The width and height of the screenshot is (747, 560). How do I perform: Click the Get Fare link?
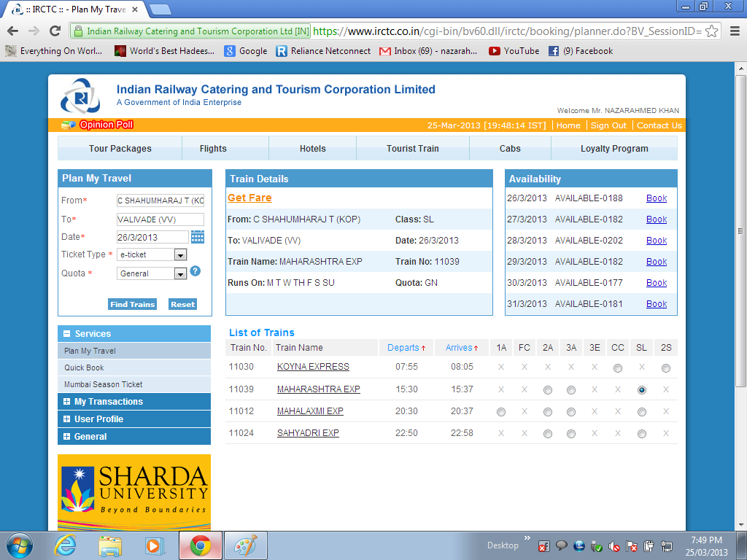click(252, 198)
